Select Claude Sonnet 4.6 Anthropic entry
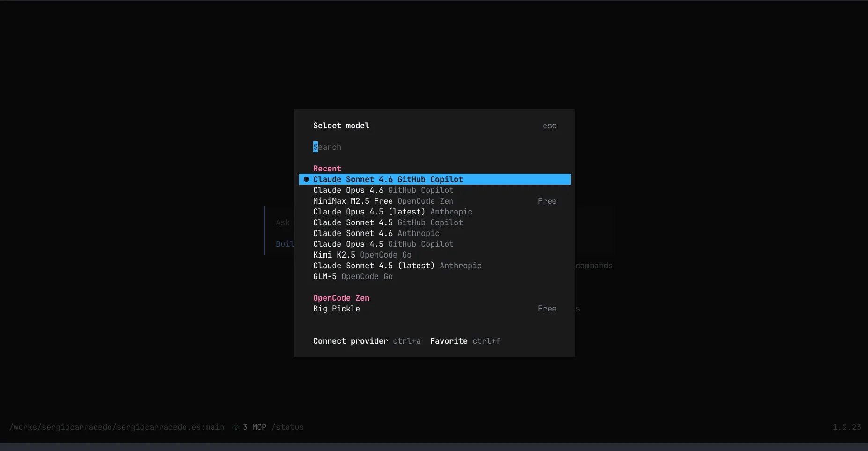 376,233
